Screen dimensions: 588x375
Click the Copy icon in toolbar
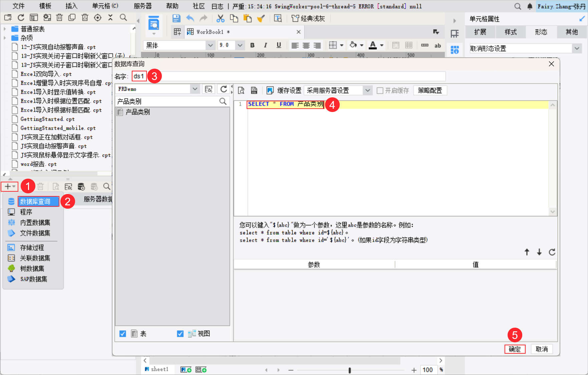(x=234, y=18)
